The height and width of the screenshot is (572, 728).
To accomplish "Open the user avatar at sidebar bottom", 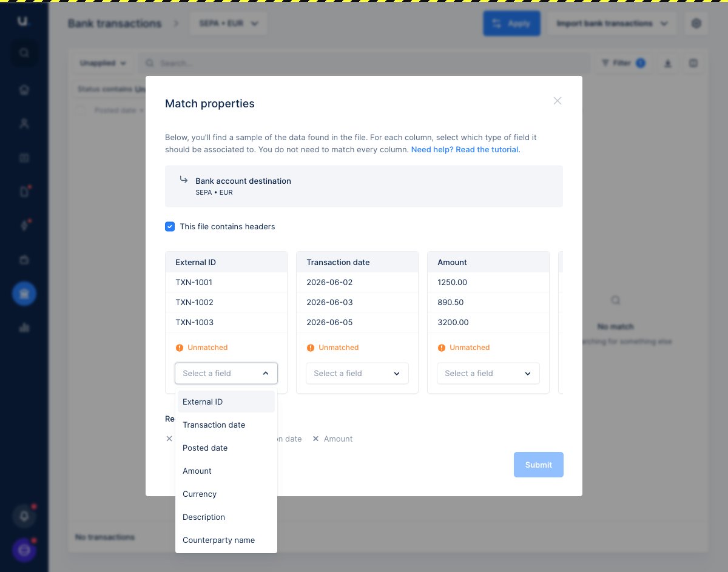I will (24, 550).
